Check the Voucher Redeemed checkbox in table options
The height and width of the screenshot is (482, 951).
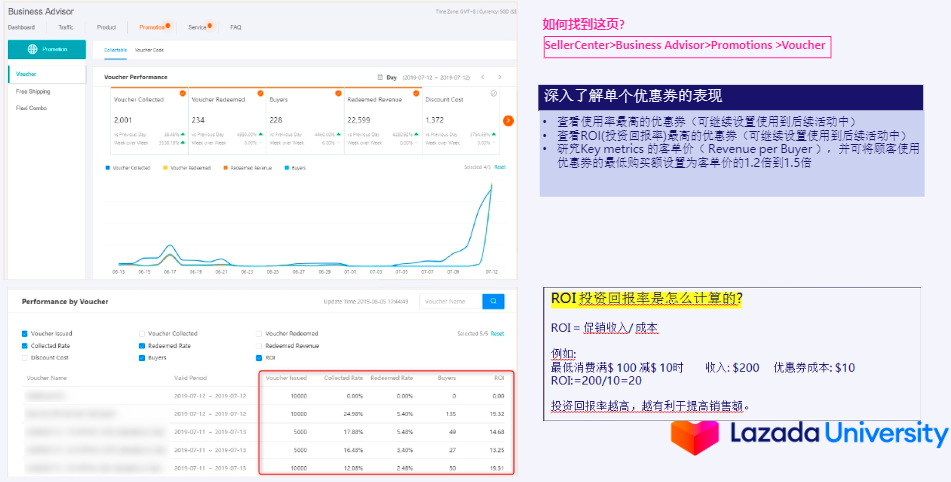point(259,333)
